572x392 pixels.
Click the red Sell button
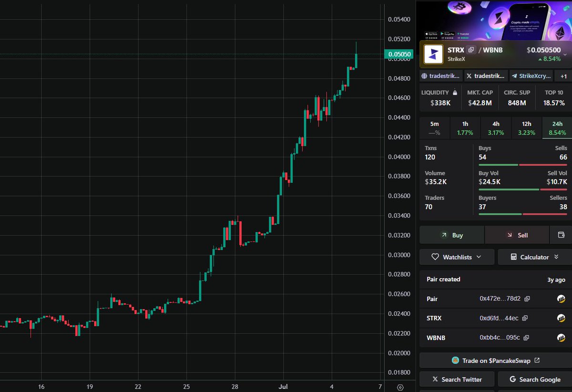(x=517, y=235)
